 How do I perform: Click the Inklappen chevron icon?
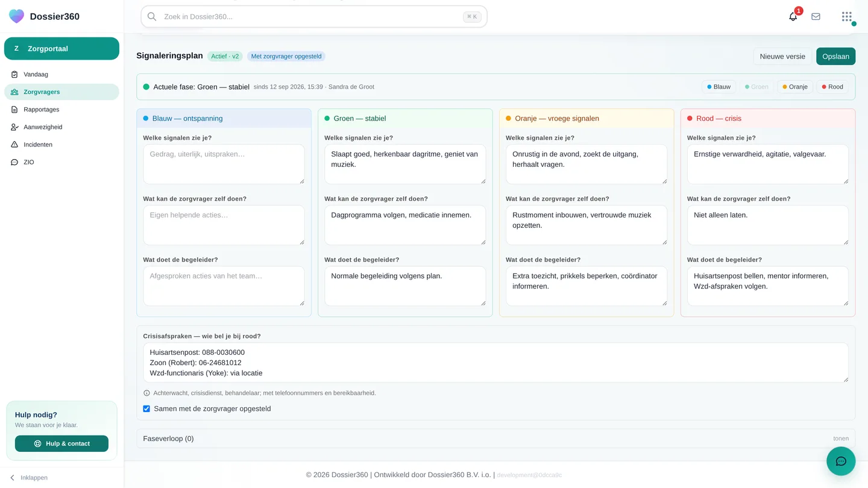tap(12, 478)
